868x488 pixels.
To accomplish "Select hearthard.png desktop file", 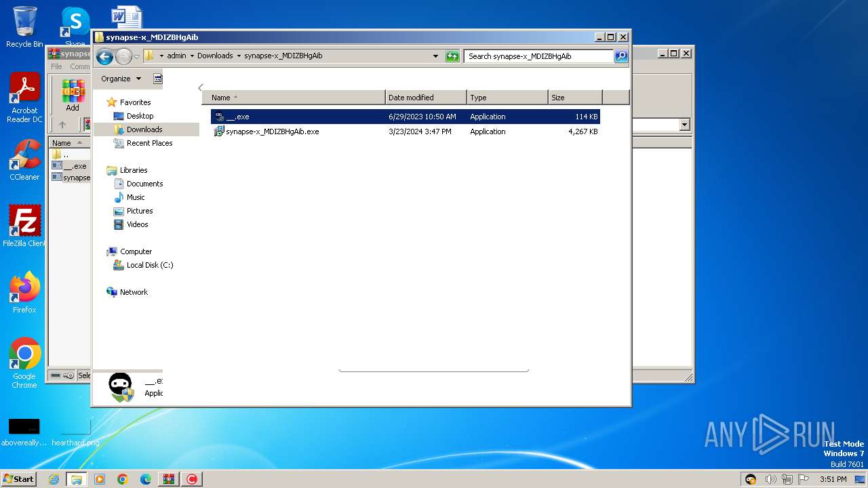I will (x=75, y=432).
